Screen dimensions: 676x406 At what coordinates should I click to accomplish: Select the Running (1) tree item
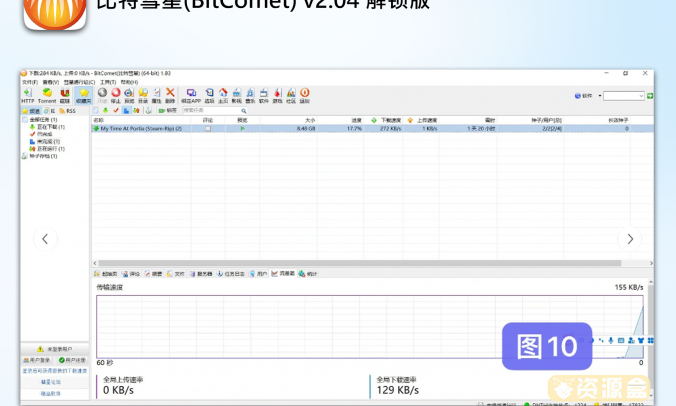click(x=47, y=149)
